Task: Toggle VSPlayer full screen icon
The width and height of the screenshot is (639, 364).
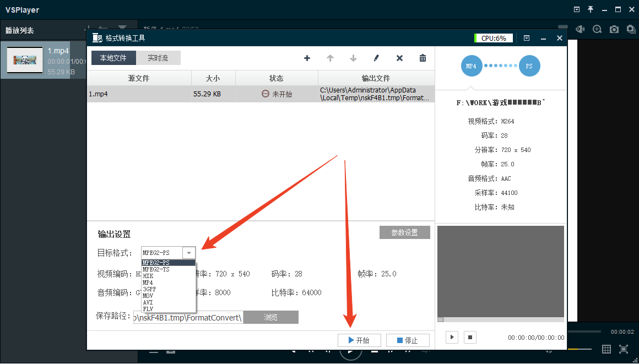Action: point(624,349)
